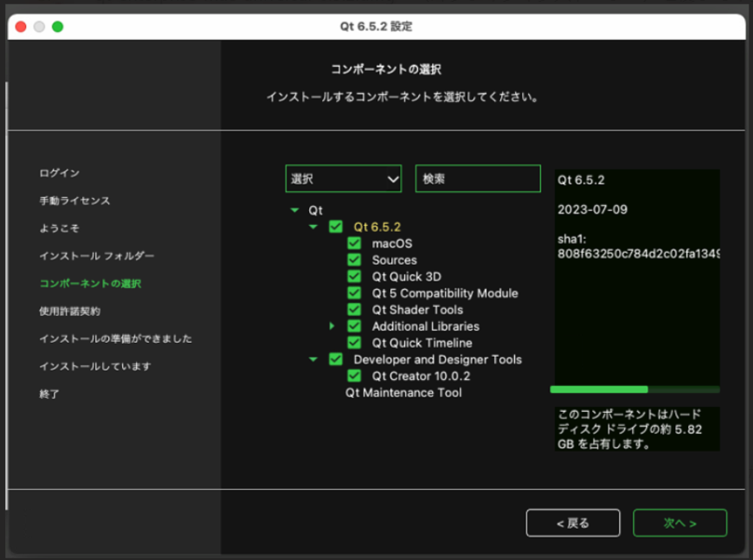Toggle Qt Quick 3D checkbox
Screen dimensions: 753x560
(x=354, y=277)
